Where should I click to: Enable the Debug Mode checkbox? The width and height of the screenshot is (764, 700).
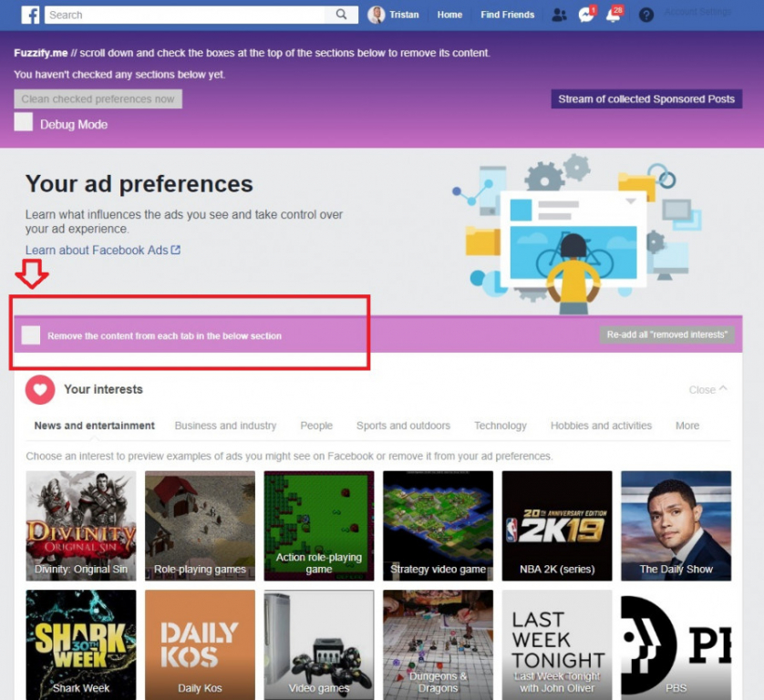[24, 123]
